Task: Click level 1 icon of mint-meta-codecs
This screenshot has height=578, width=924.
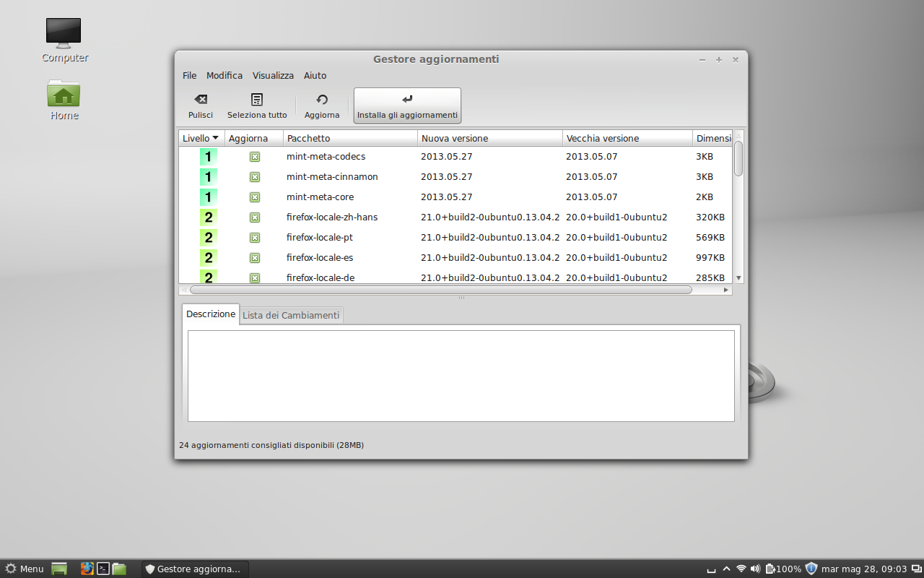Action: [209, 157]
